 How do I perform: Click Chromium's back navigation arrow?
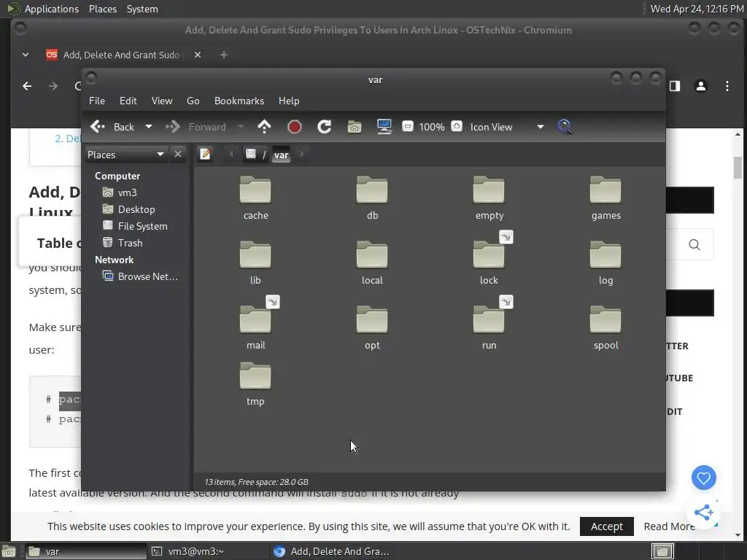pos(27,86)
